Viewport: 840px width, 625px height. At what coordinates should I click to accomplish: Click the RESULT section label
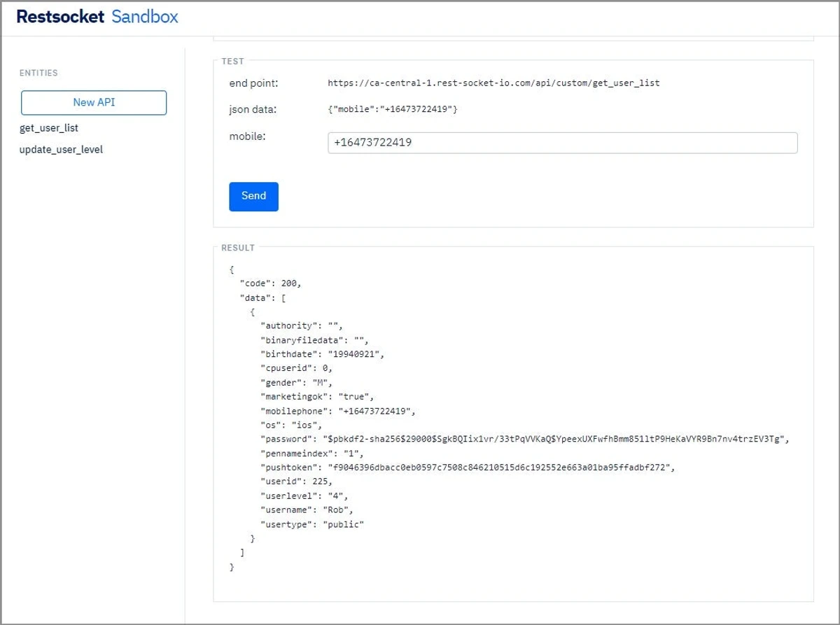point(238,248)
